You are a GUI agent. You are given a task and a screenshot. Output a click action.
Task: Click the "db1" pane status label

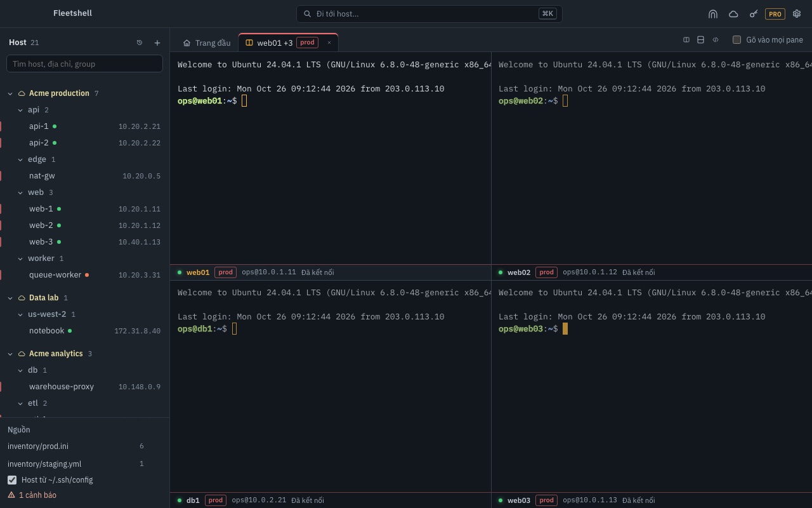pyautogui.click(x=193, y=500)
